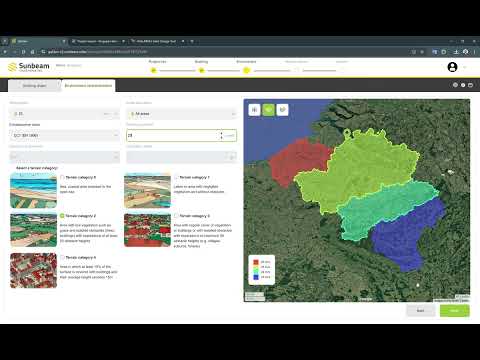Jump to the Building step circle
The width and height of the screenshot is (480, 360).
click(x=201, y=70)
